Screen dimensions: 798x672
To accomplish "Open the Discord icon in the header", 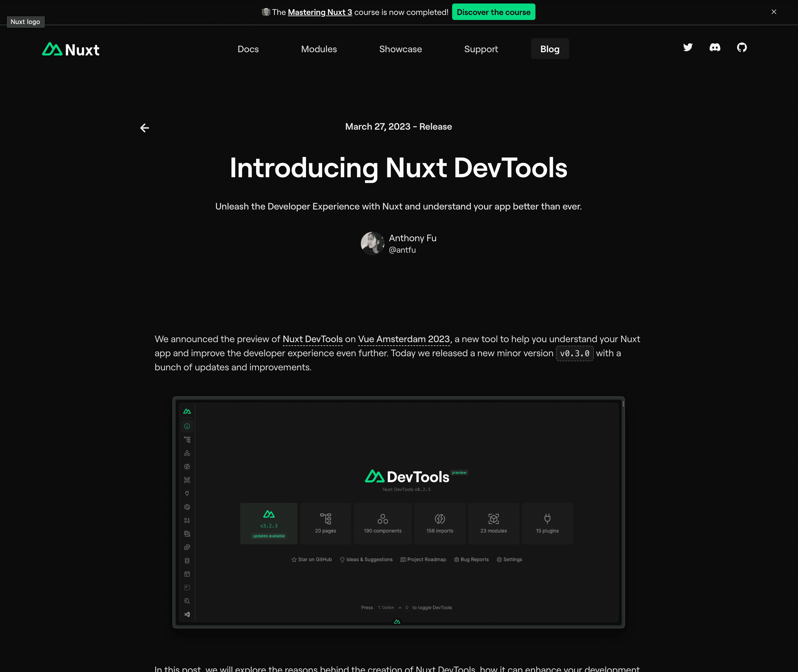I will pos(715,48).
